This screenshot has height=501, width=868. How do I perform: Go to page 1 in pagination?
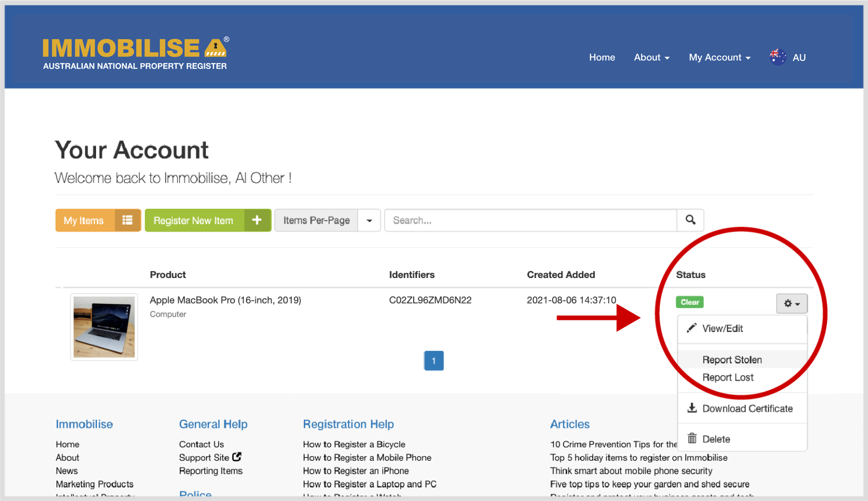click(433, 361)
